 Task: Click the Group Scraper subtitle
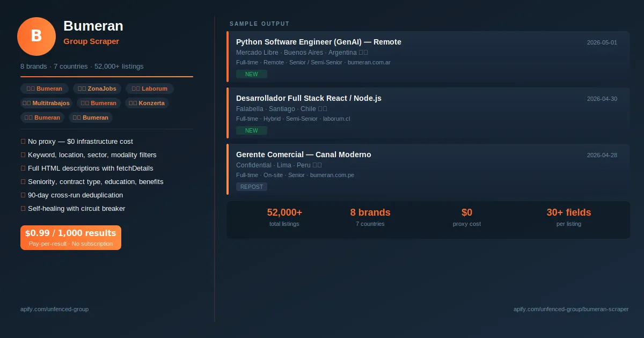click(91, 41)
